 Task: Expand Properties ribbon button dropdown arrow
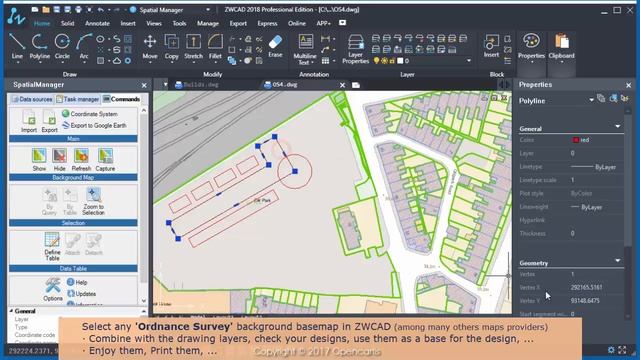[x=531, y=62]
